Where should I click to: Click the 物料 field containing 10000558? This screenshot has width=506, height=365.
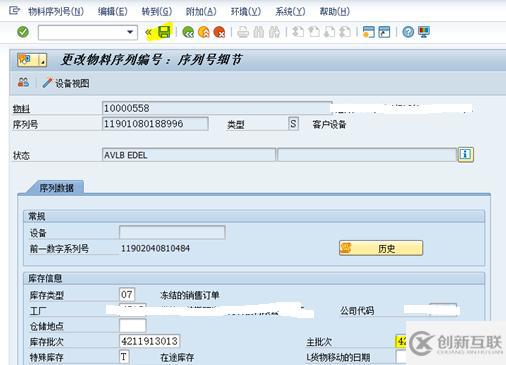coord(217,108)
